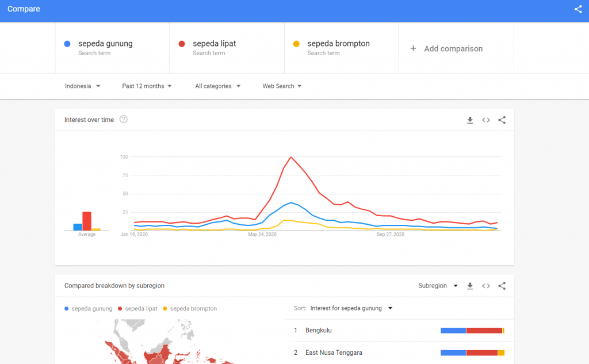This screenshot has width=589, height=364.
Task: Open the Interest over time help tooltip
Action: click(123, 120)
